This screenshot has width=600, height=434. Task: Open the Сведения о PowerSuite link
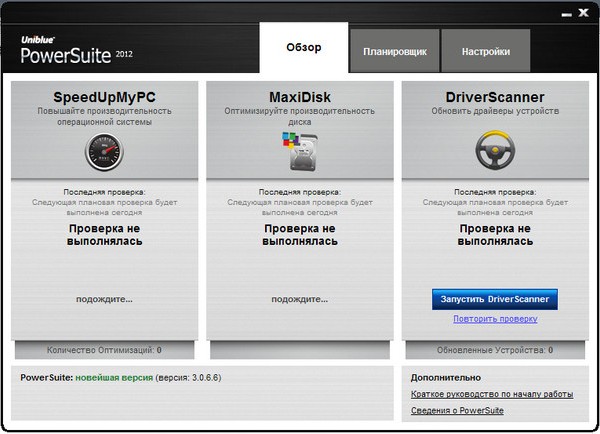click(x=457, y=411)
